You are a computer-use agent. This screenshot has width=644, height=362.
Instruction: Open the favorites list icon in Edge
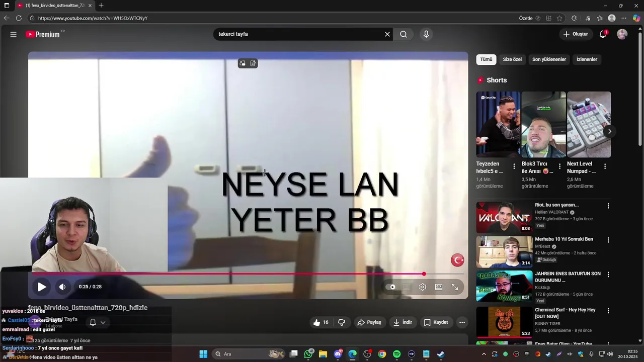click(x=600, y=18)
